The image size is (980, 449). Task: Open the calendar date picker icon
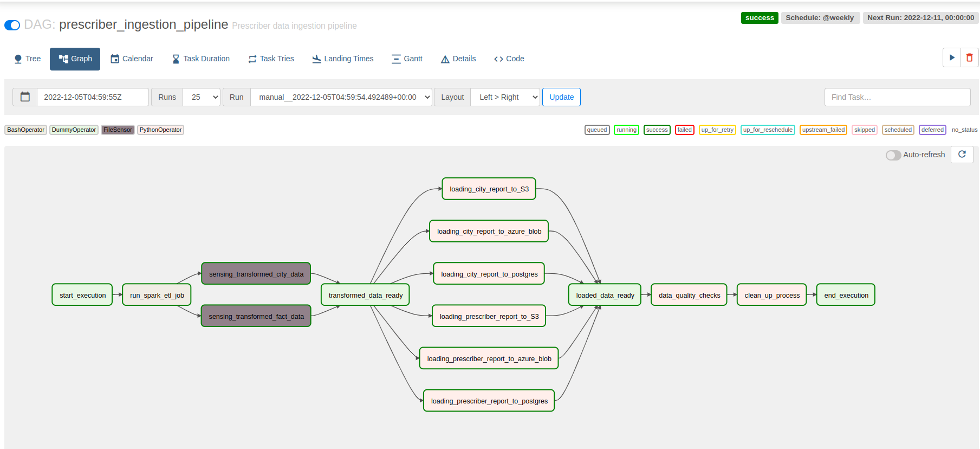click(x=25, y=97)
